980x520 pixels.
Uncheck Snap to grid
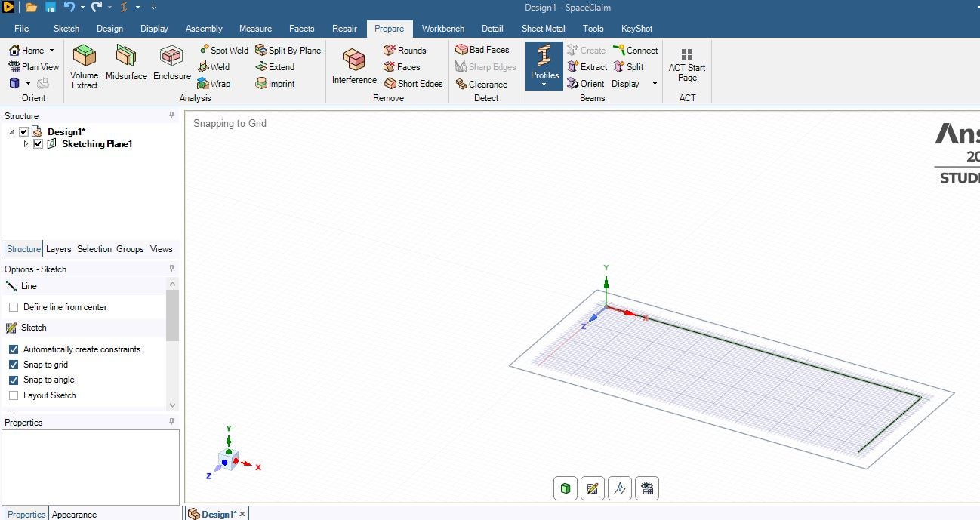[x=14, y=365]
